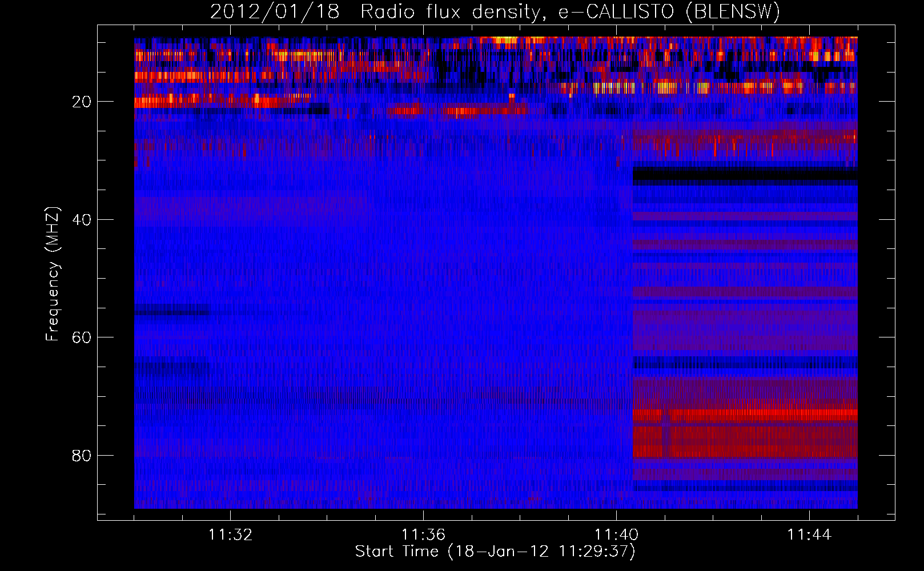Click the 40 frequency tick label
The width and height of the screenshot is (924, 571).
[x=82, y=220]
